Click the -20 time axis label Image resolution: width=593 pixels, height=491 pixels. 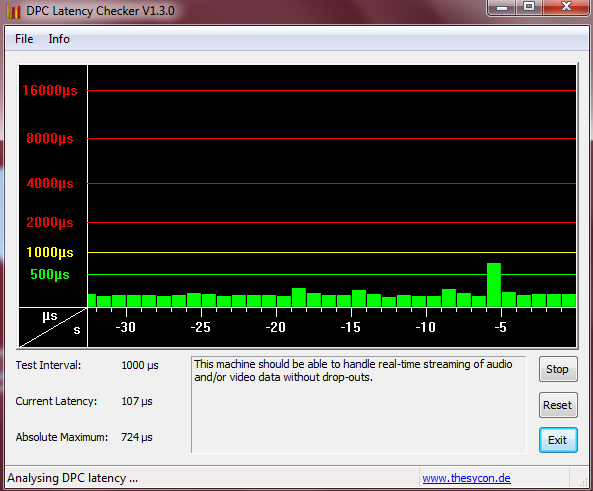[x=275, y=327]
